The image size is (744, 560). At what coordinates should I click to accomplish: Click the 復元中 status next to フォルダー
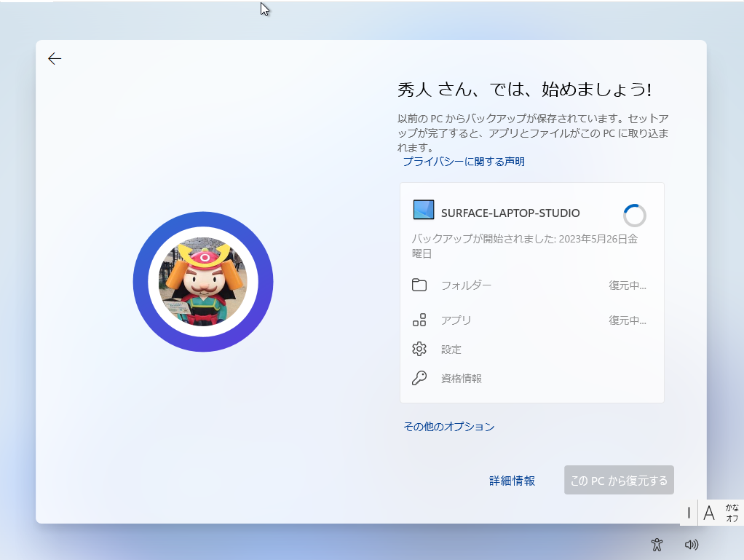tap(627, 285)
